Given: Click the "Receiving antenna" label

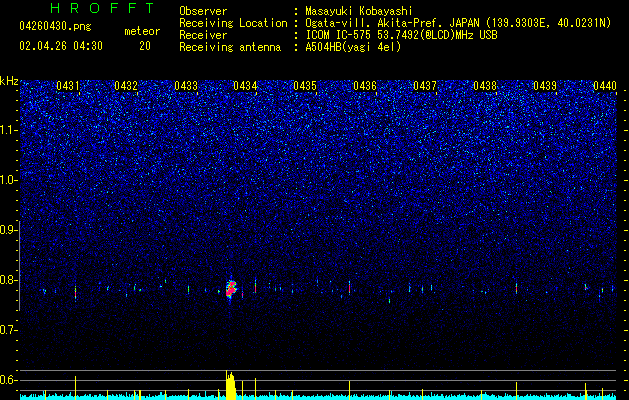Looking at the screenshot, I should 230,47.
